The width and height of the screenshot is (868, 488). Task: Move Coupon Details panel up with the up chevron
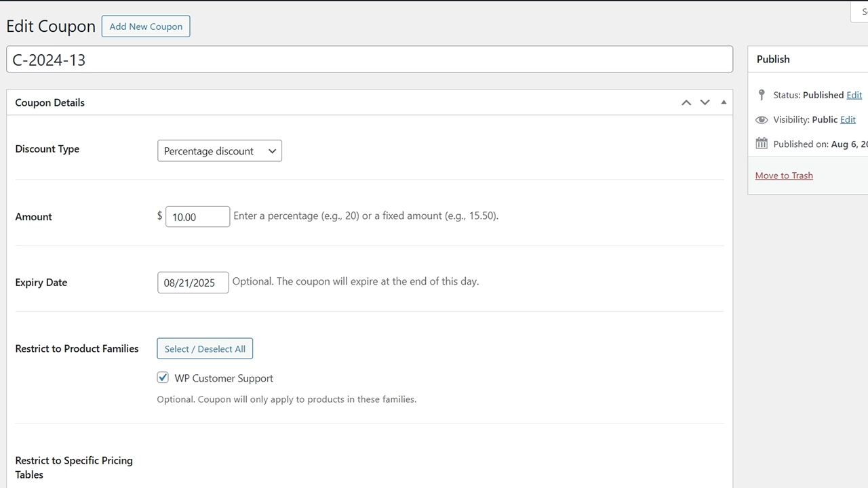coord(686,102)
